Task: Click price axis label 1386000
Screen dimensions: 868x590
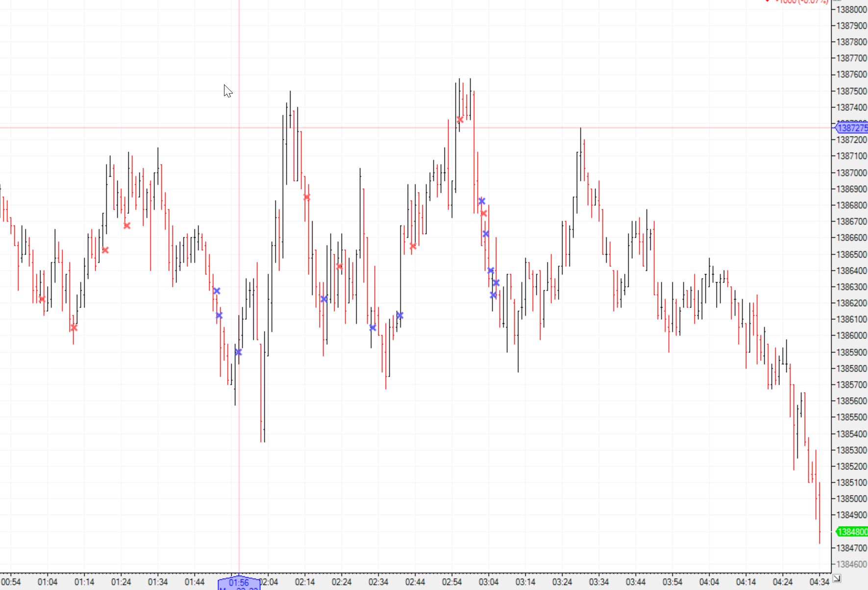Action: click(x=852, y=335)
